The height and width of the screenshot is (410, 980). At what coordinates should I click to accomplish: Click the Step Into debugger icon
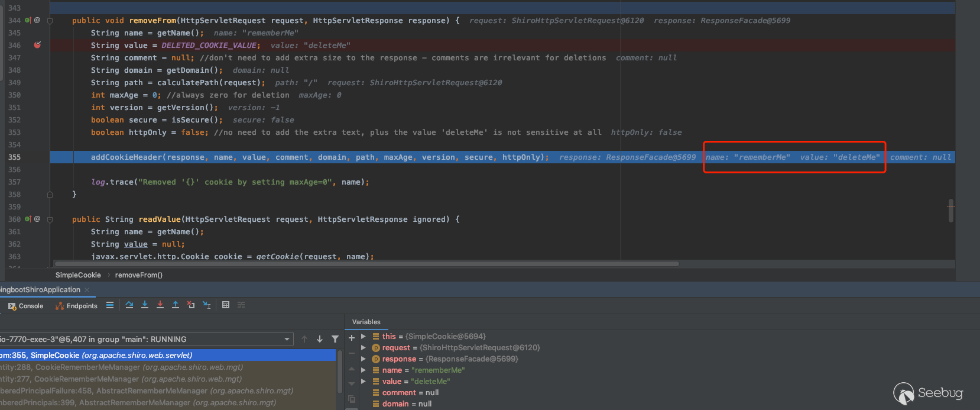(x=145, y=305)
